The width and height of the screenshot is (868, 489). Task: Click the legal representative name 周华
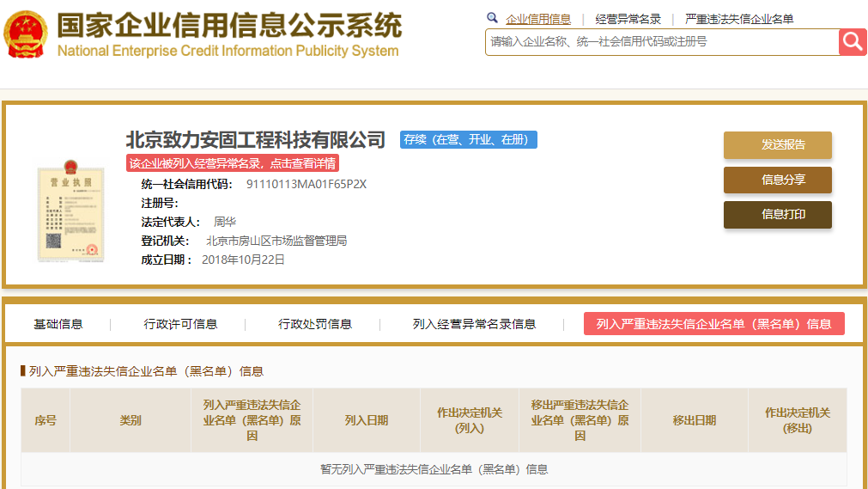pos(225,222)
